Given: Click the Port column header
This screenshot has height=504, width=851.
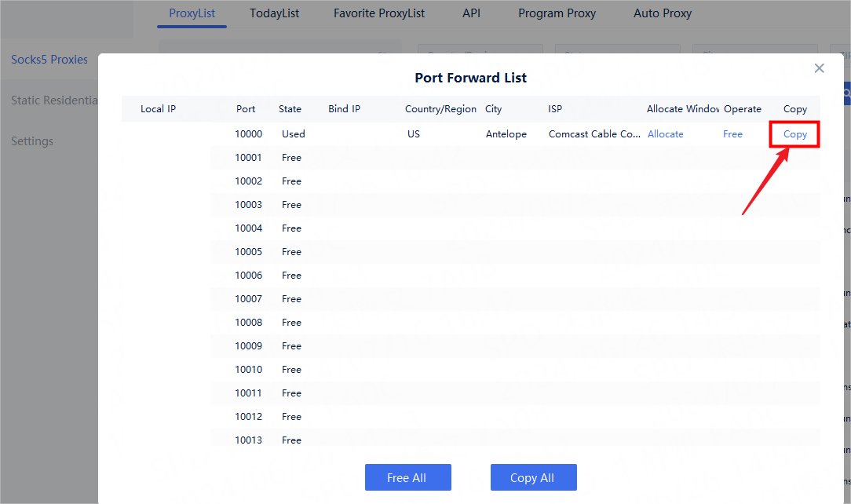Looking at the screenshot, I should click(246, 109).
